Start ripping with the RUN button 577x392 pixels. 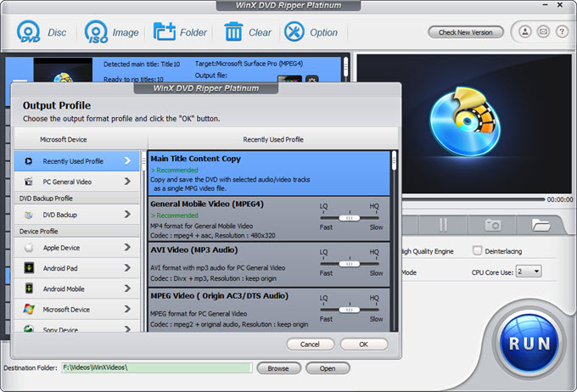pos(529,344)
